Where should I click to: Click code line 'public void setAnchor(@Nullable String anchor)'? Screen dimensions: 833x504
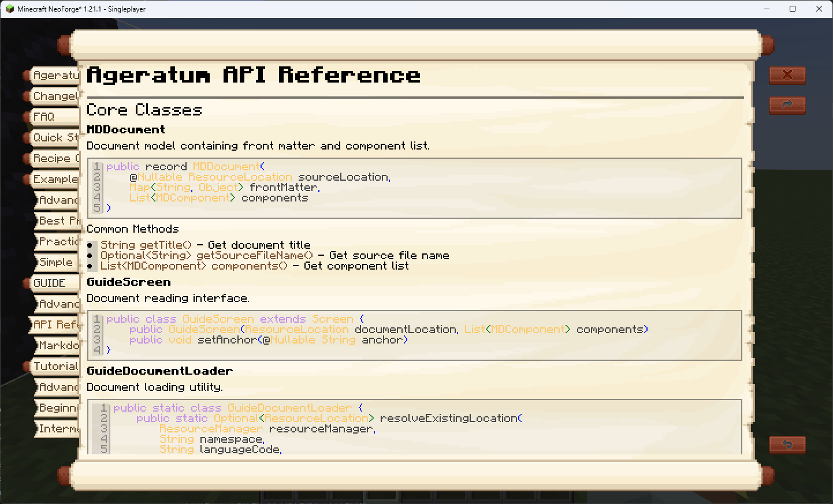click(269, 339)
